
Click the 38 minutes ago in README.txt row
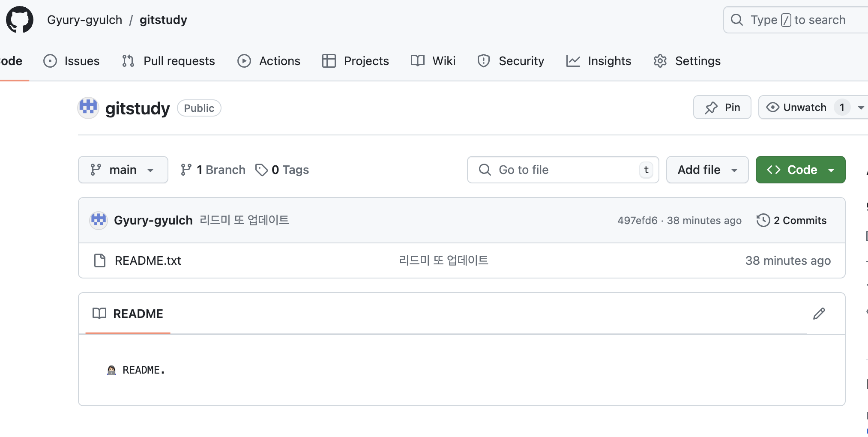[x=788, y=260]
